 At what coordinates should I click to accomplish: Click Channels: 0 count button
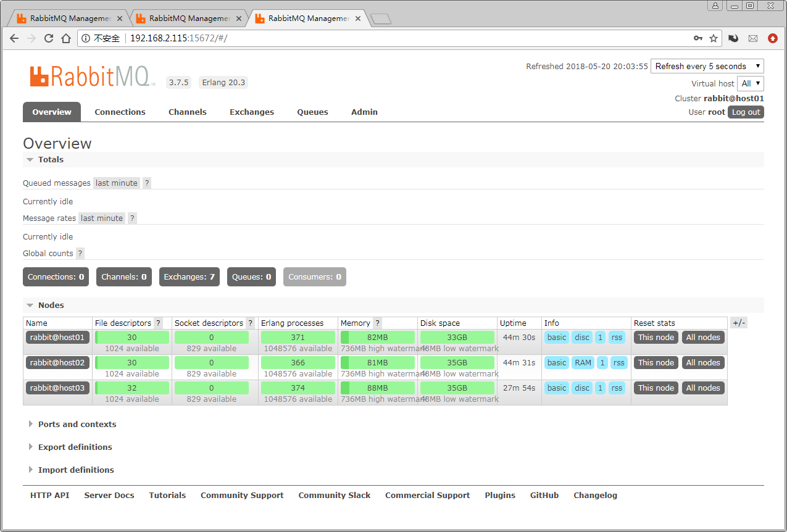point(124,277)
